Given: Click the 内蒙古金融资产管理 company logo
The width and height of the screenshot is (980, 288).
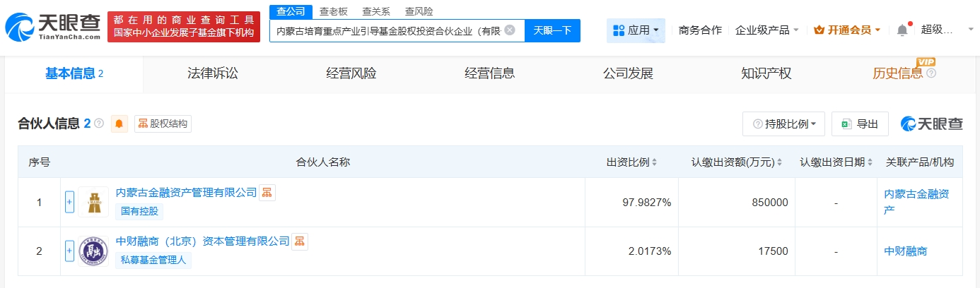Looking at the screenshot, I should click(93, 202).
